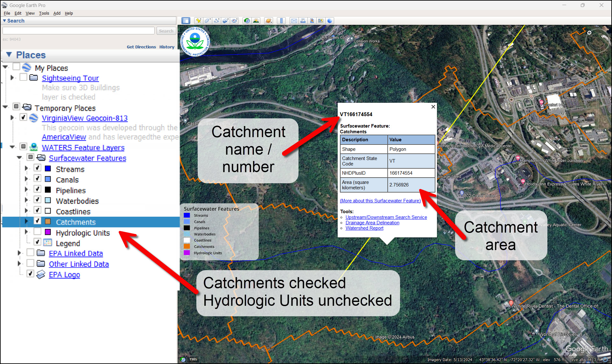
Task: Check the EPA Linked Data checkbox
Action: pyautogui.click(x=31, y=252)
